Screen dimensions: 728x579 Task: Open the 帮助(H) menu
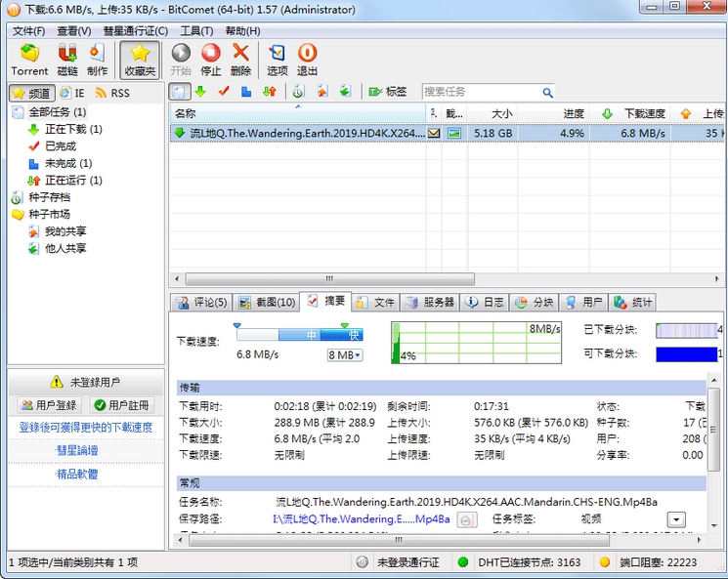pos(242,31)
